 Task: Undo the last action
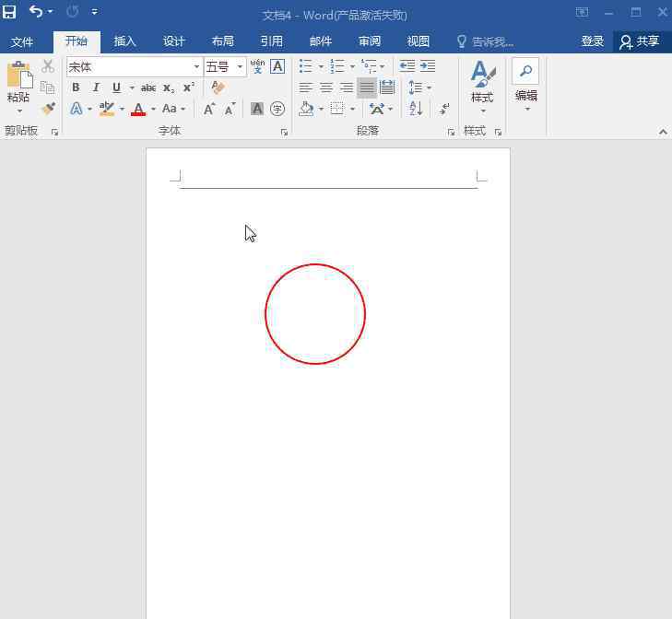(x=36, y=12)
